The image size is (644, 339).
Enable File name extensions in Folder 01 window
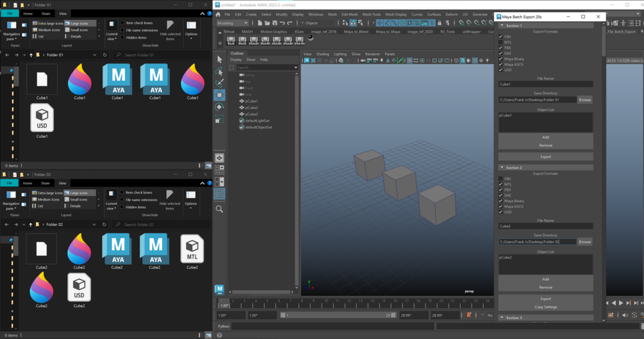[122, 30]
